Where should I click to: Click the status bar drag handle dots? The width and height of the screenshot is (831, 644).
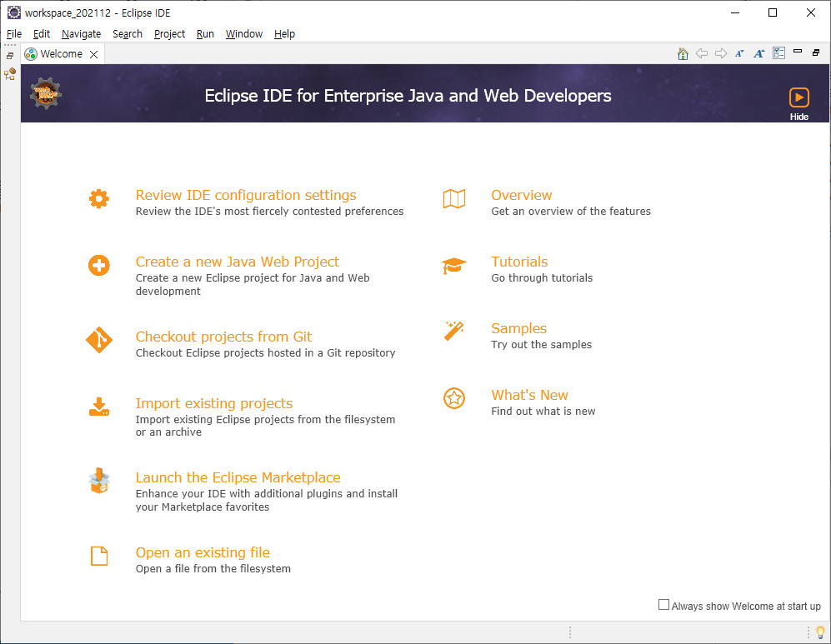tap(570, 632)
